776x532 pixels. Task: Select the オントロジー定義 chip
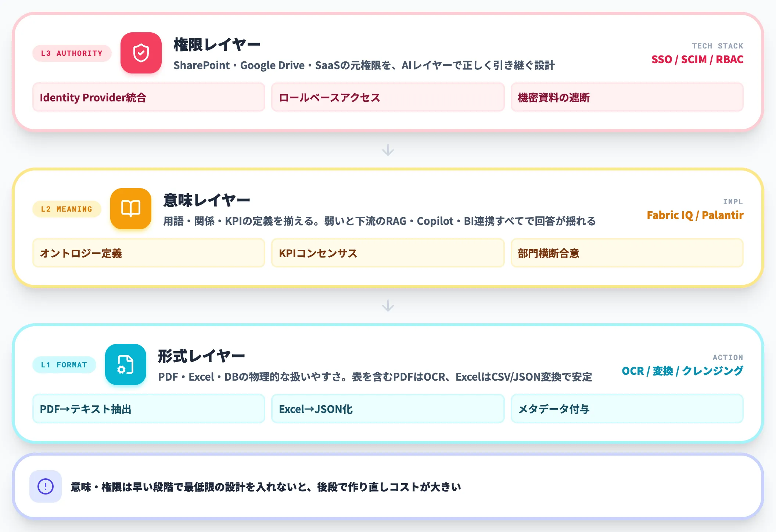click(x=149, y=253)
